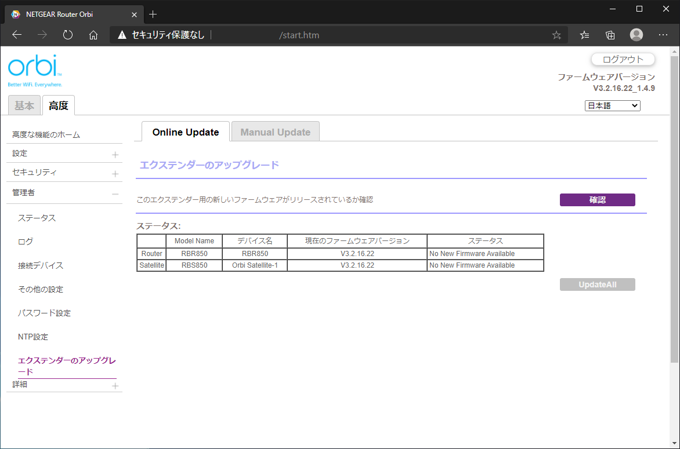
Task: Click the Router firmware version V3.2.16.22
Action: coord(357,253)
